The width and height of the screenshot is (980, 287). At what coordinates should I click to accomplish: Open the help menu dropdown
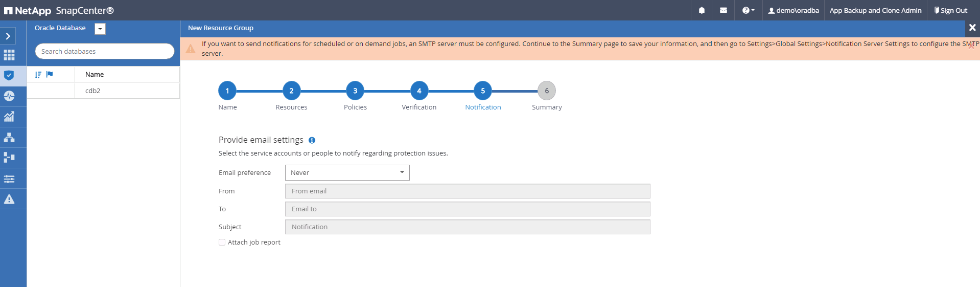748,10
